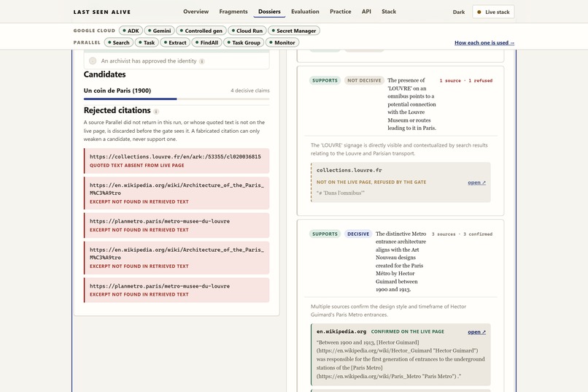Viewport: 588px width, 392px height.
Task: Toggle the archivist approved identity checkbox
Action: click(93, 61)
